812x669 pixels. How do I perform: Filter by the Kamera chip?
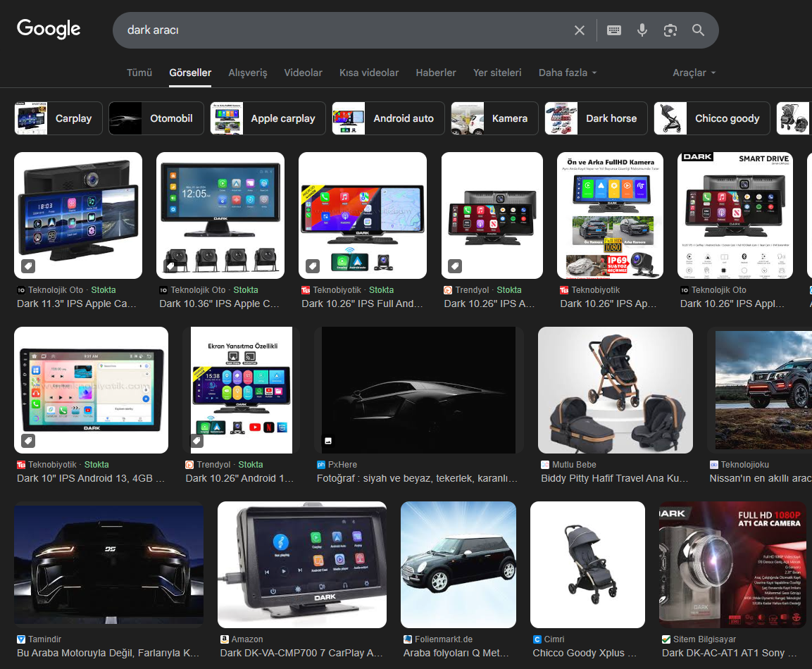(494, 118)
